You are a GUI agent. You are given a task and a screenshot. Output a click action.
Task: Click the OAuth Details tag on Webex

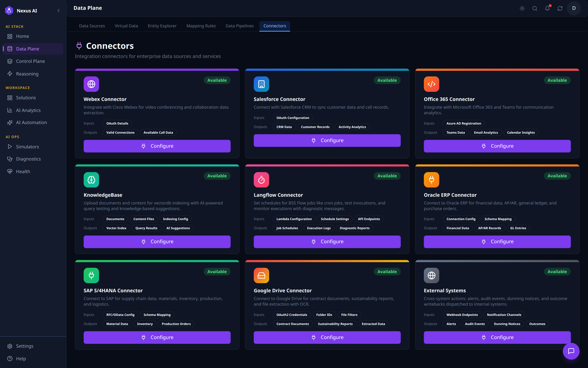pyautogui.click(x=117, y=123)
